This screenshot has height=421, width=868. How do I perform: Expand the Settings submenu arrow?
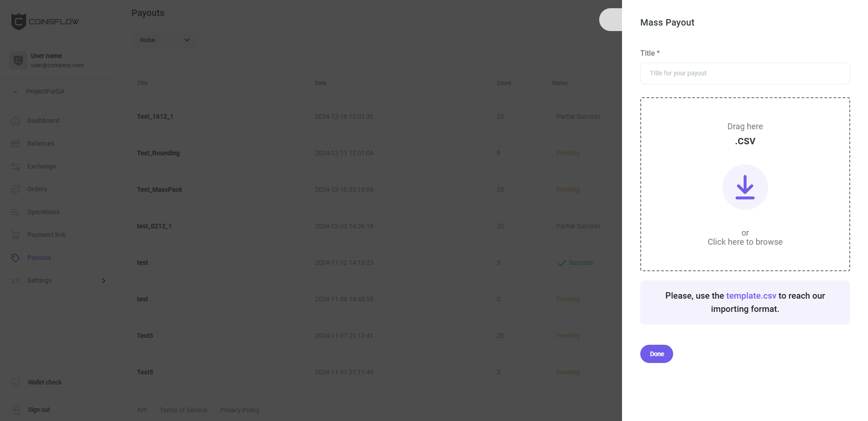coord(104,281)
